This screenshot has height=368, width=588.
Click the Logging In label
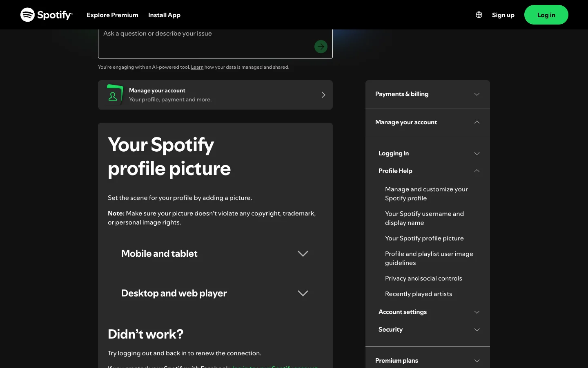[x=394, y=153]
